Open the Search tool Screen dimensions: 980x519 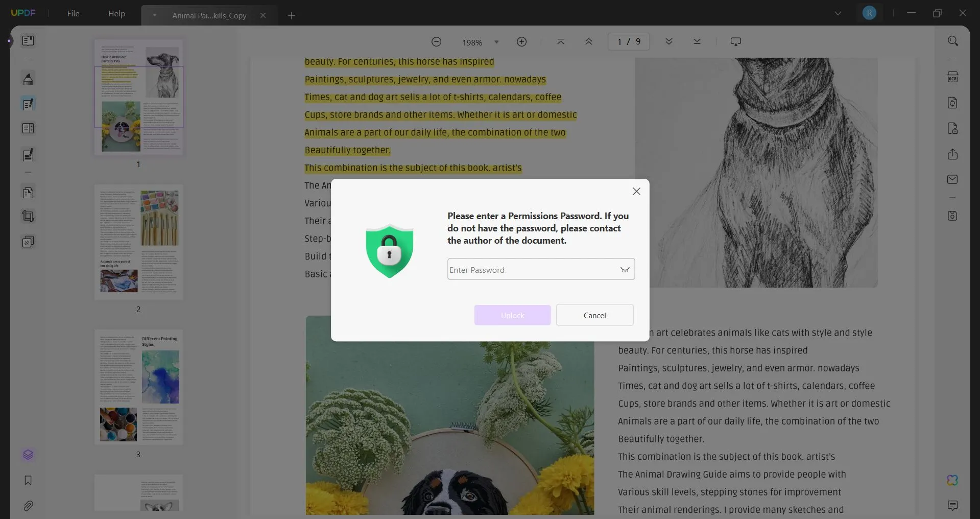point(952,41)
